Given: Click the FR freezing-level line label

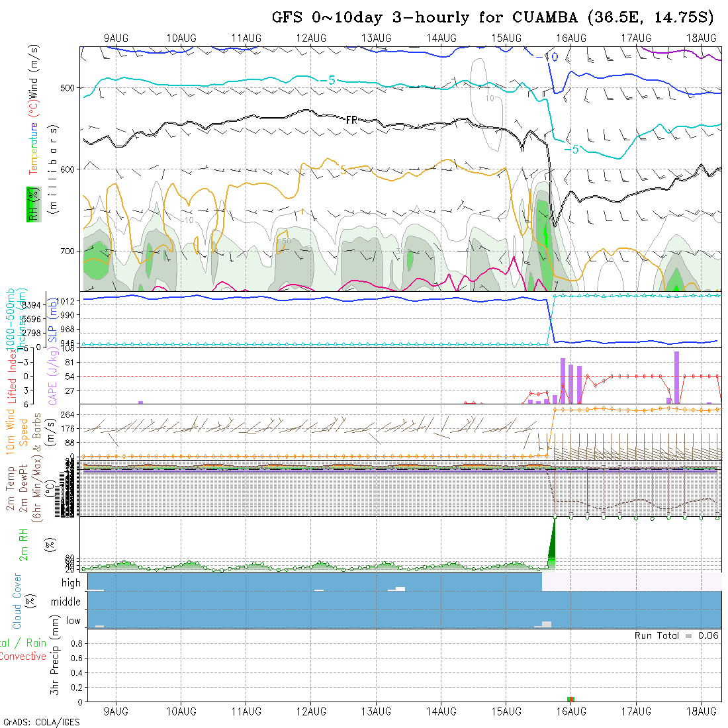Looking at the screenshot, I should point(351,120).
